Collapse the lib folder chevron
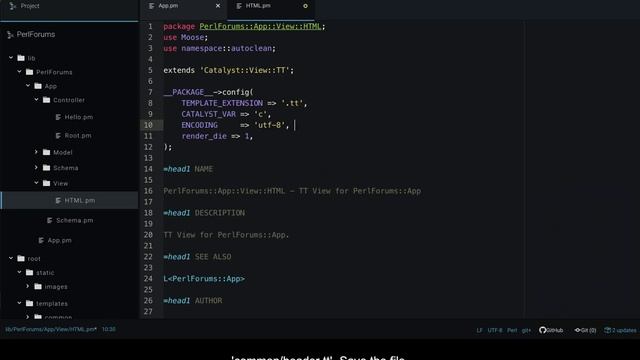This screenshot has width=640, height=360. 11,58
